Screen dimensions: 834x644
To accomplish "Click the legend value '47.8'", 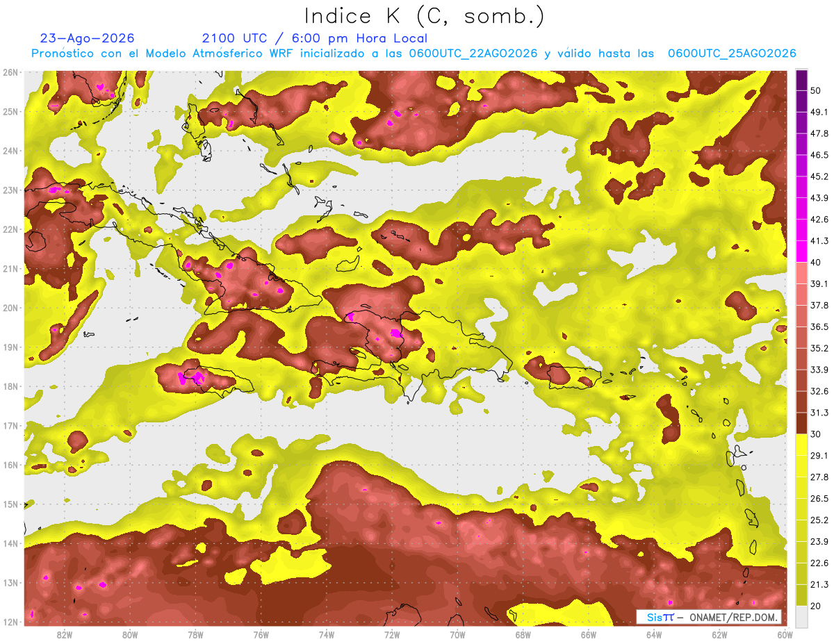I will click(819, 133).
